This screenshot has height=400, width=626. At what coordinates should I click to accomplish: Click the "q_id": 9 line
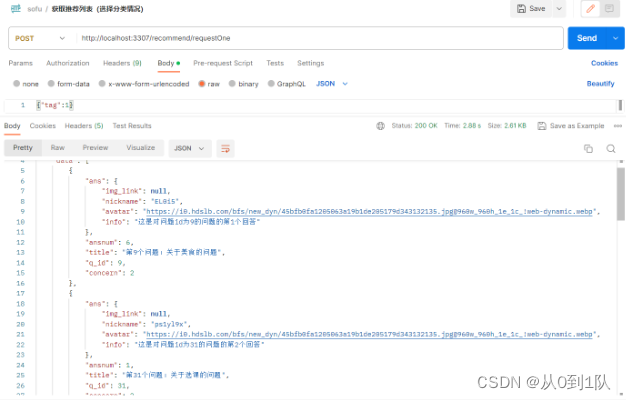point(105,263)
